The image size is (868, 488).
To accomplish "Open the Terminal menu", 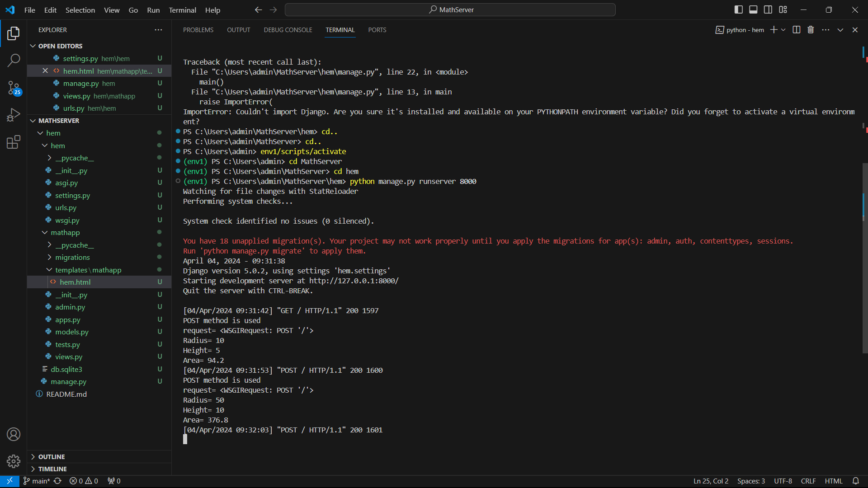I will [182, 10].
